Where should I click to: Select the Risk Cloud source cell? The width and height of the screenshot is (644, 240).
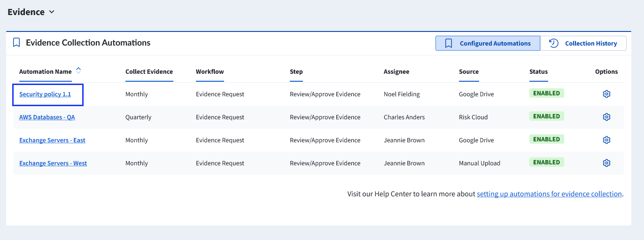point(473,117)
